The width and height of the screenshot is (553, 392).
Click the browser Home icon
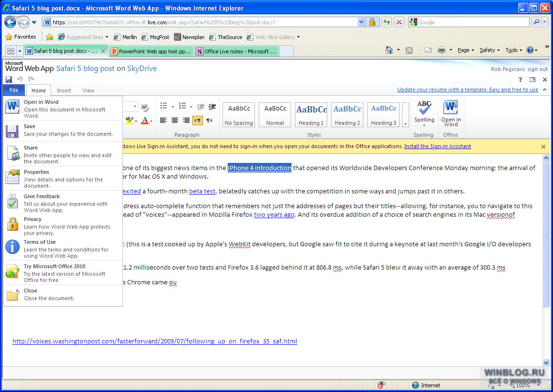pyautogui.click(x=389, y=50)
